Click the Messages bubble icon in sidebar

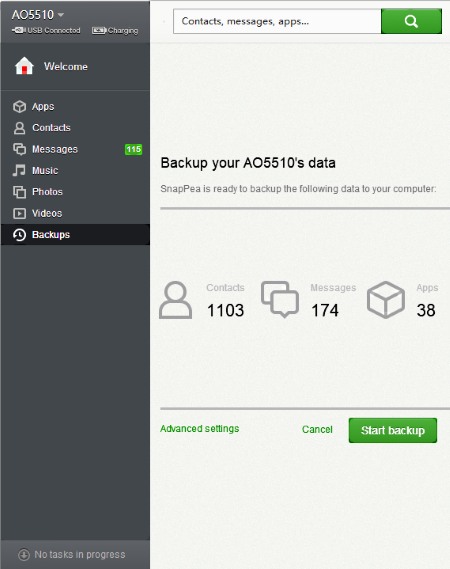19,149
